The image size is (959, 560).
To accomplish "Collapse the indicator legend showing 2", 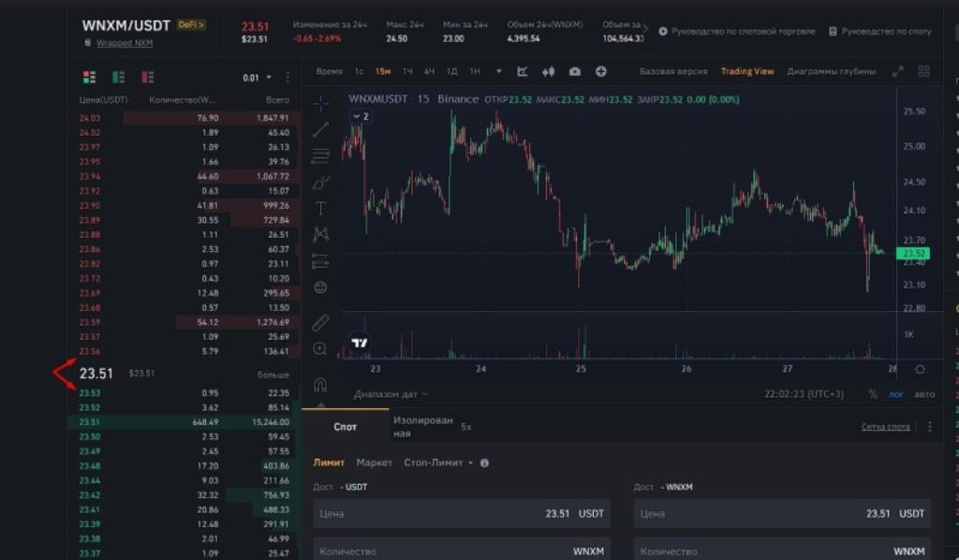I will [361, 116].
